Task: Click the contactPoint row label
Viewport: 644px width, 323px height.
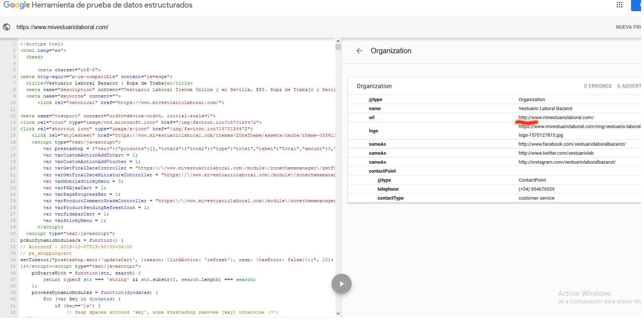Action: 382,171
